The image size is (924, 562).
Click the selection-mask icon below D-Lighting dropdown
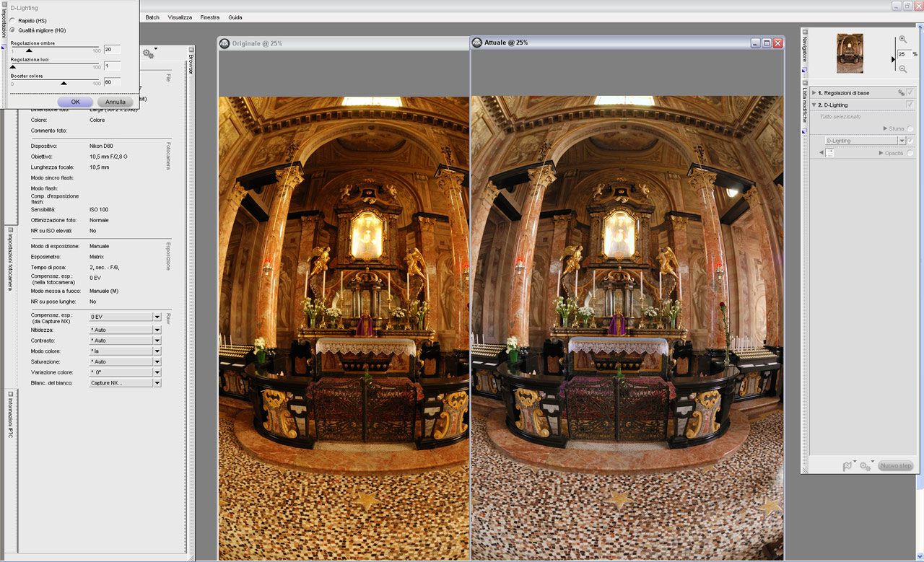click(x=830, y=153)
